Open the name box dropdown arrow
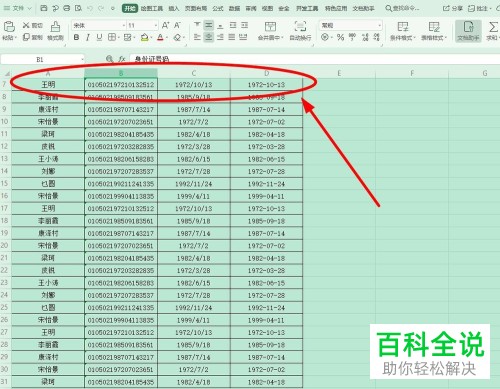 pos(82,60)
